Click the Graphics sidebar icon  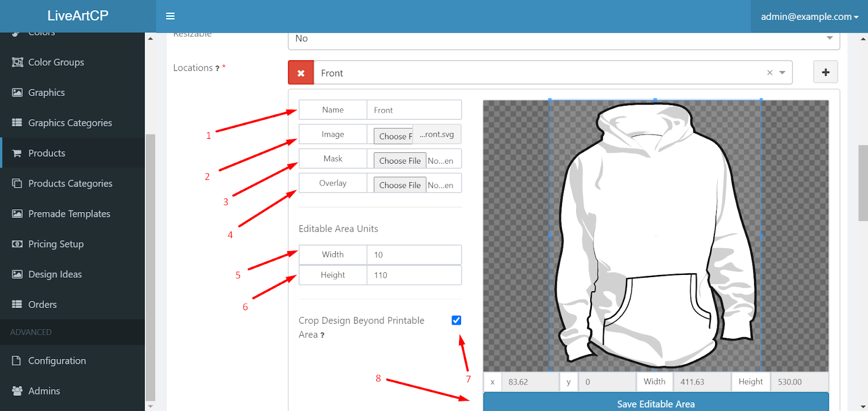click(17, 93)
